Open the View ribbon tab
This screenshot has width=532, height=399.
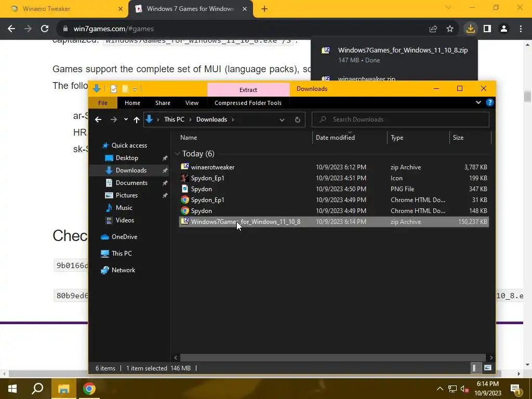192,103
